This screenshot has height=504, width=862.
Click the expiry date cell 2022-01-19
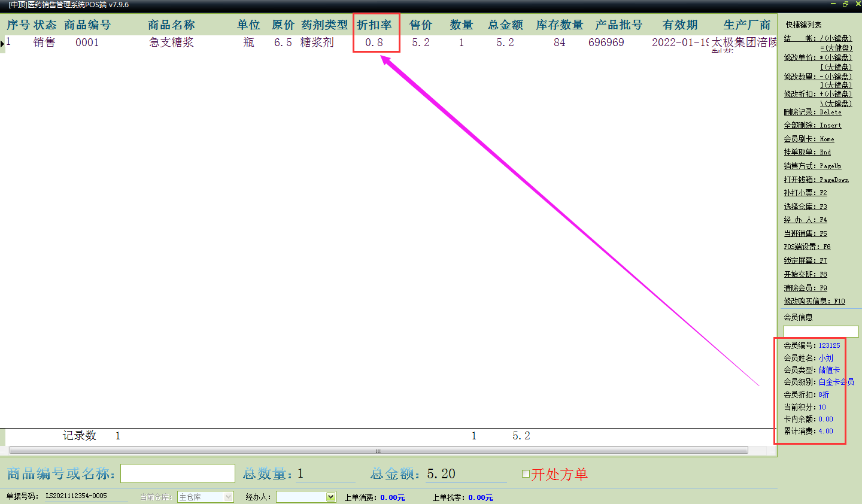click(680, 42)
